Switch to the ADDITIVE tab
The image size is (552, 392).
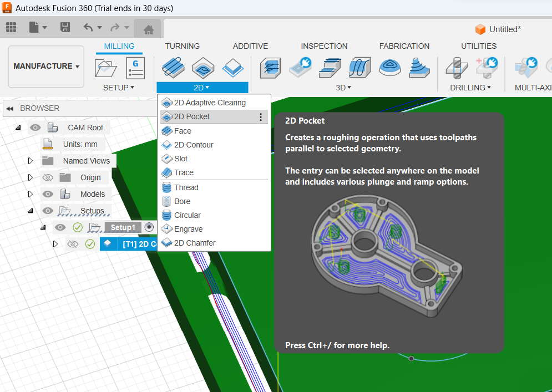point(250,46)
